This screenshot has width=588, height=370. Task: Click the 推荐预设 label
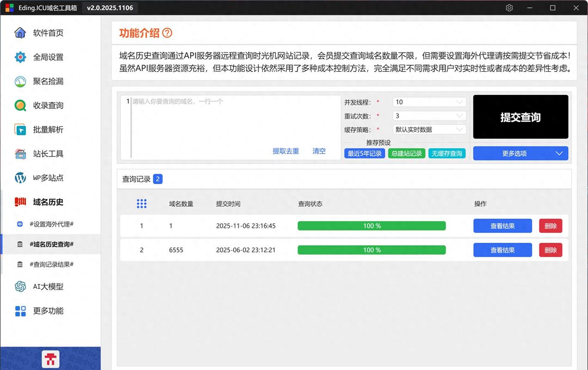(378, 142)
